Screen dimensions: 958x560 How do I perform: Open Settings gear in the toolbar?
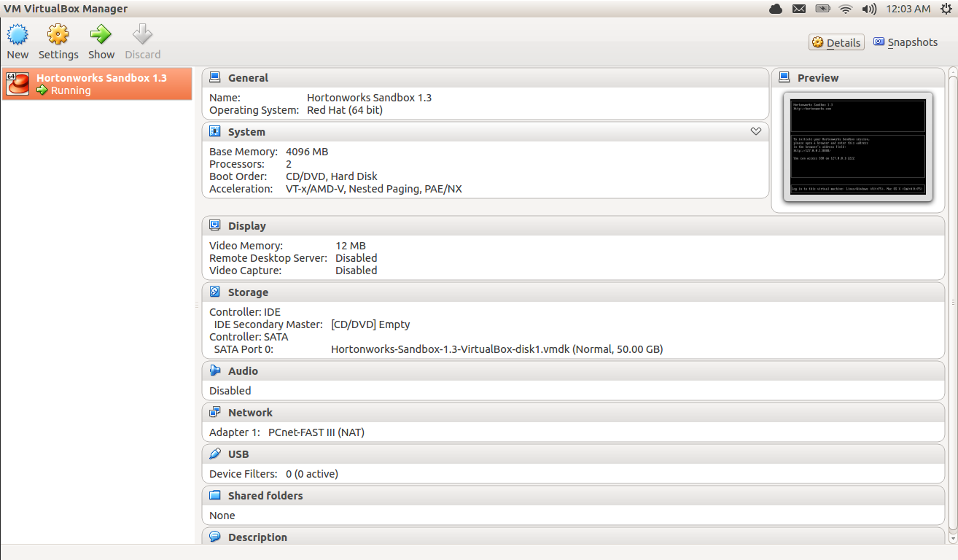coord(58,34)
